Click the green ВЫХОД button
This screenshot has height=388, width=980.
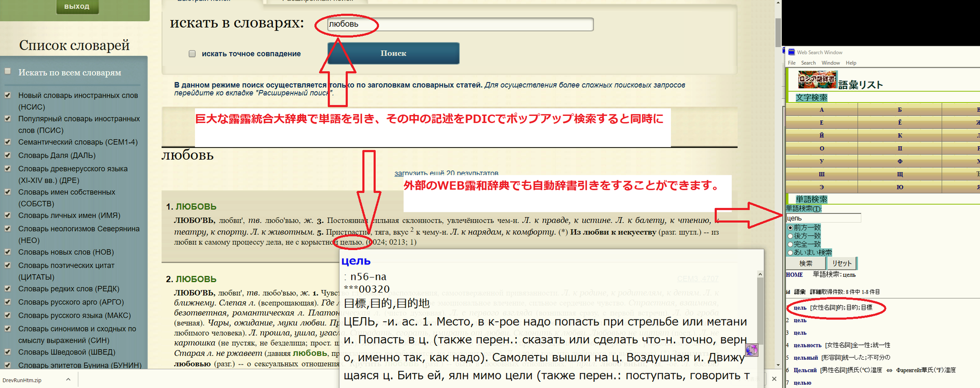point(77,7)
